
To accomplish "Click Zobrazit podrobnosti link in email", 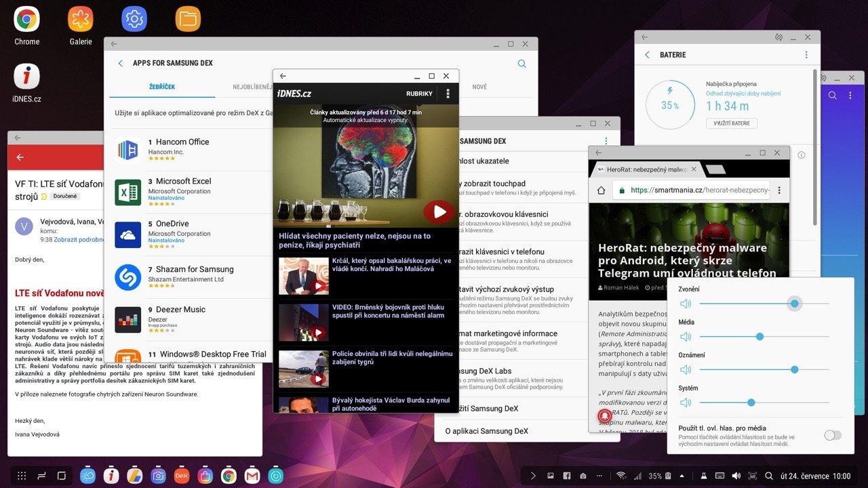I will [78, 239].
